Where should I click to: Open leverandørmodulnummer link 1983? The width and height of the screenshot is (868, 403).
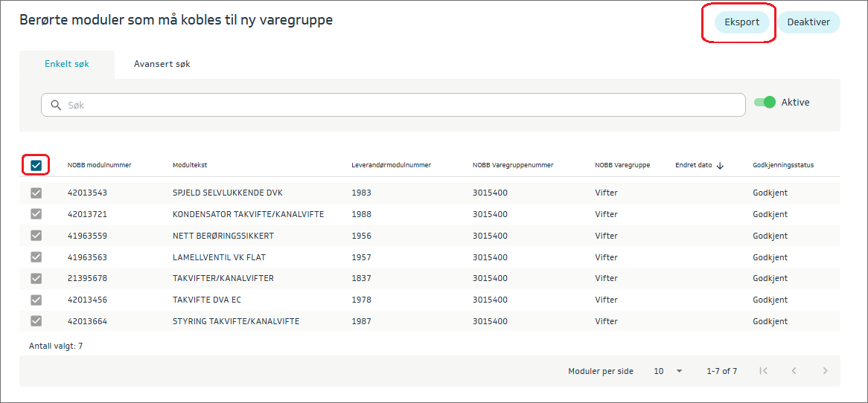(x=361, y=193)
